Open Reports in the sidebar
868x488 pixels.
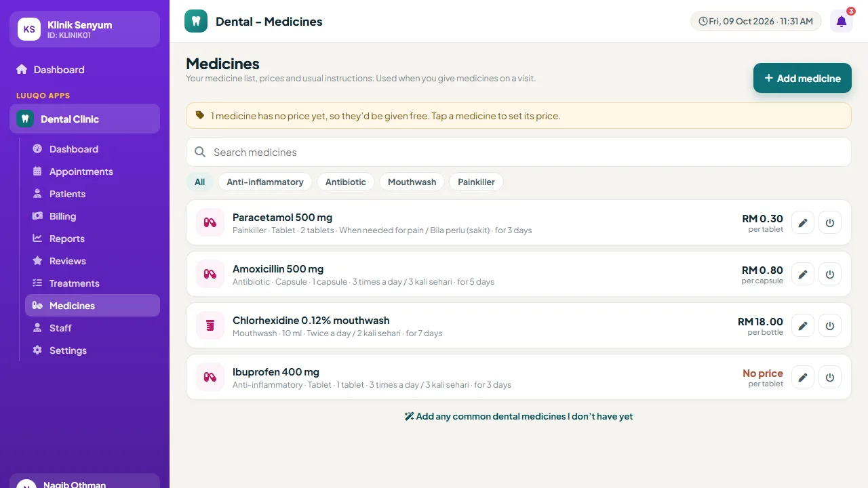click(x=92, y=239)
